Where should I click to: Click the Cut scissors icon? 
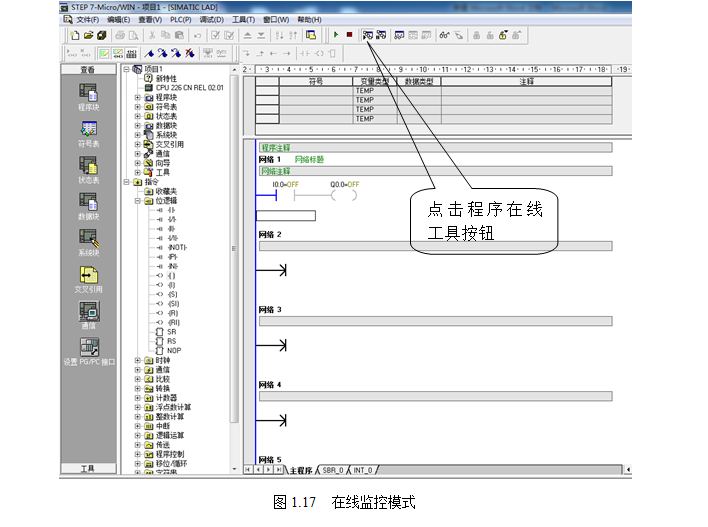coord(152,35)
